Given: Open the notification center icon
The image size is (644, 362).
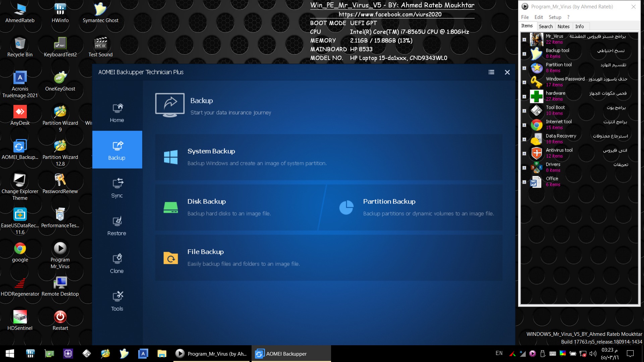Looking at the screenshot, I should point(630,354).
